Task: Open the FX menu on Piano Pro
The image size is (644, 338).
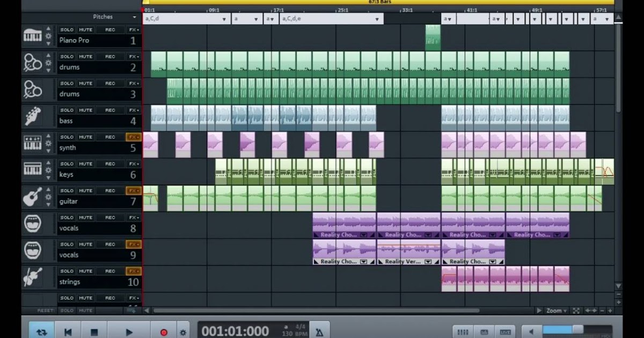Action: [134, 30]
